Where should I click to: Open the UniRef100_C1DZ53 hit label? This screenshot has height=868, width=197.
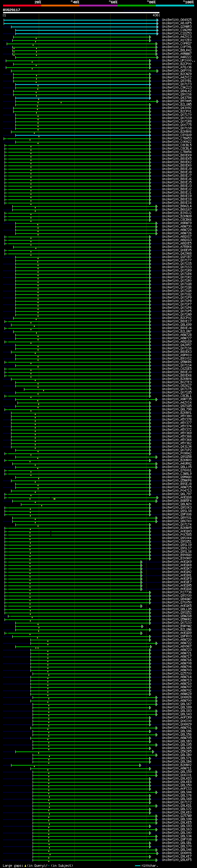(x=177, y=33)
